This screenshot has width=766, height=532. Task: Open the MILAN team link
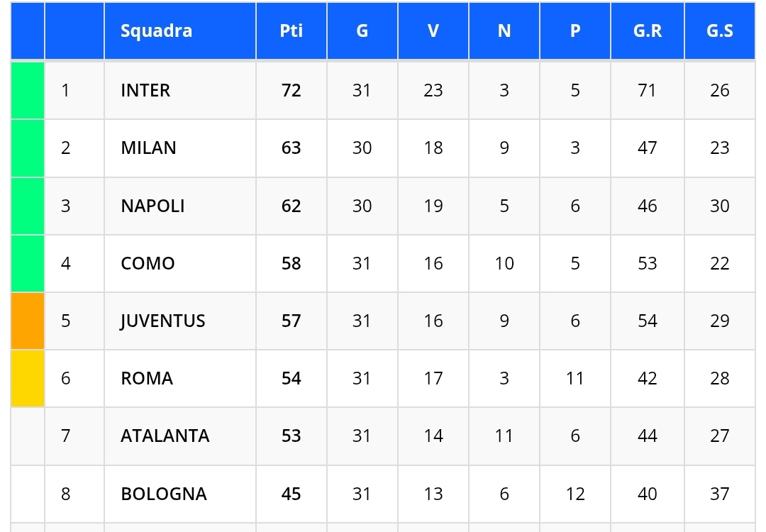click(x=148, y=148)
